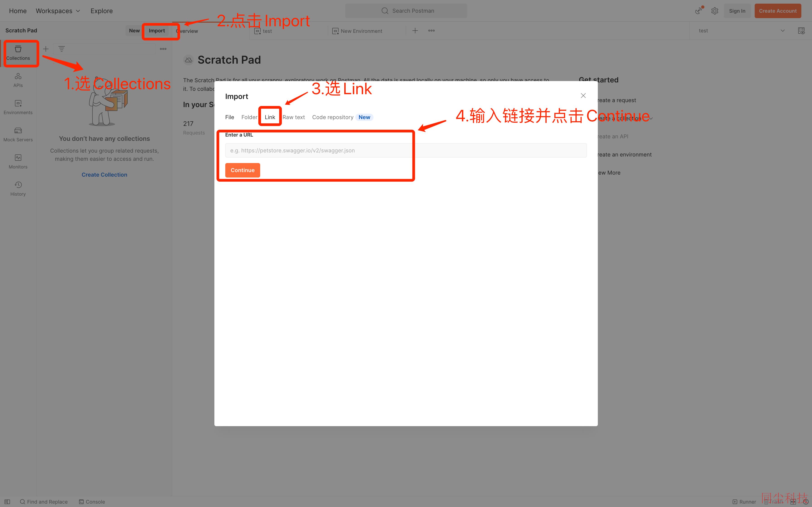812x507 pixels.
Task: Expand the Workspaces menu
Action: [58, 11]
